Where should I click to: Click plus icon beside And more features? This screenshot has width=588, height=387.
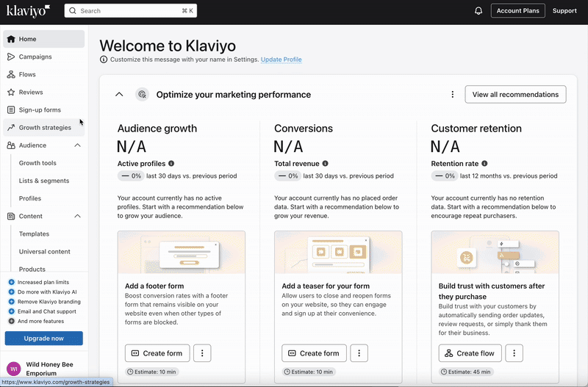11,321
